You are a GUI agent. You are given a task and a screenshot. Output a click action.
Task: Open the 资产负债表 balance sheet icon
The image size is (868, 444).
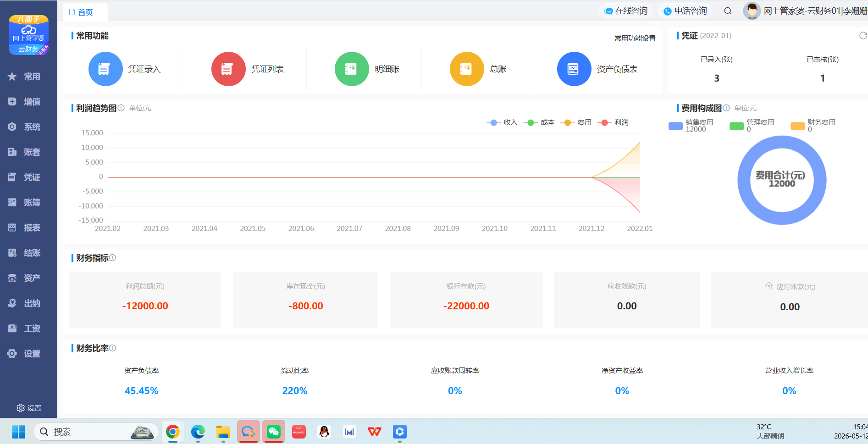pos(574,69)
